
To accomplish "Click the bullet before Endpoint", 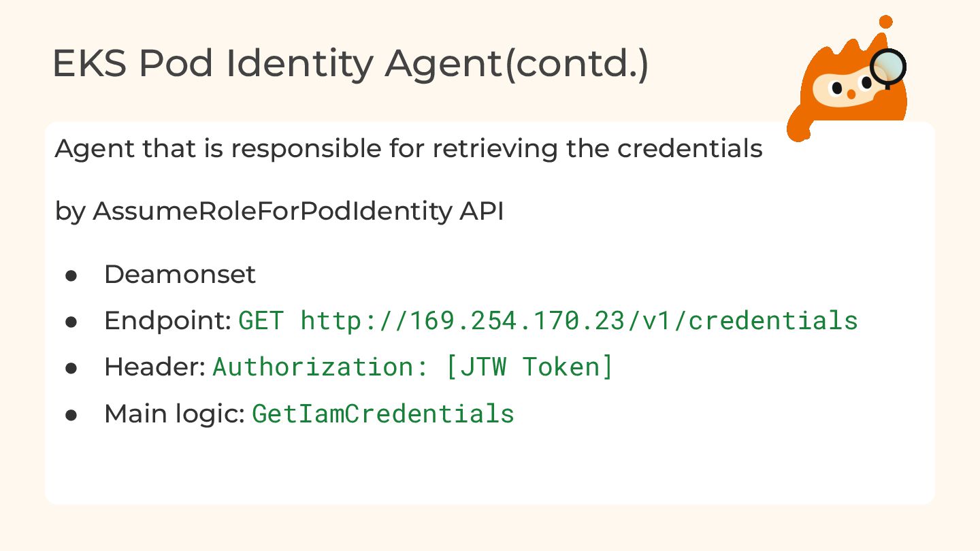I will point(70,321).
